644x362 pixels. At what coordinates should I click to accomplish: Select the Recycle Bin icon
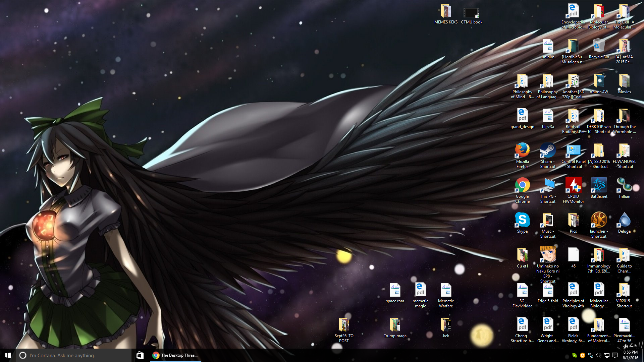click(599, 49)
